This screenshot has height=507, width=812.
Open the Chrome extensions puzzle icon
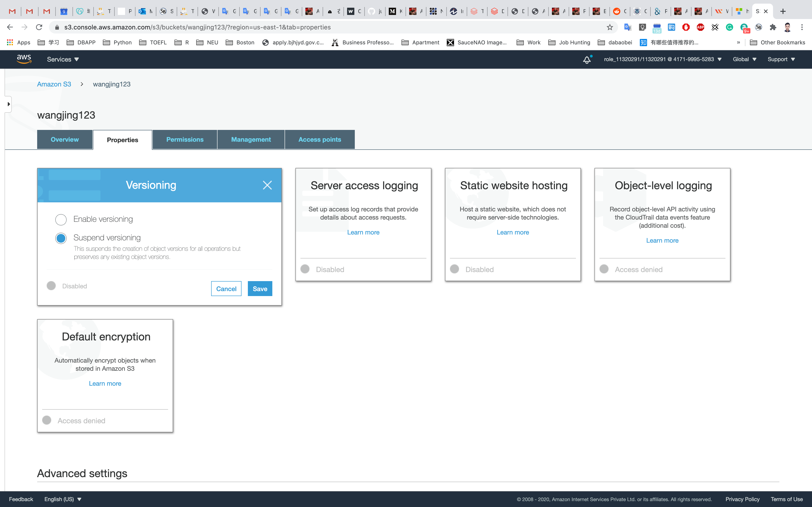(773, 27)
